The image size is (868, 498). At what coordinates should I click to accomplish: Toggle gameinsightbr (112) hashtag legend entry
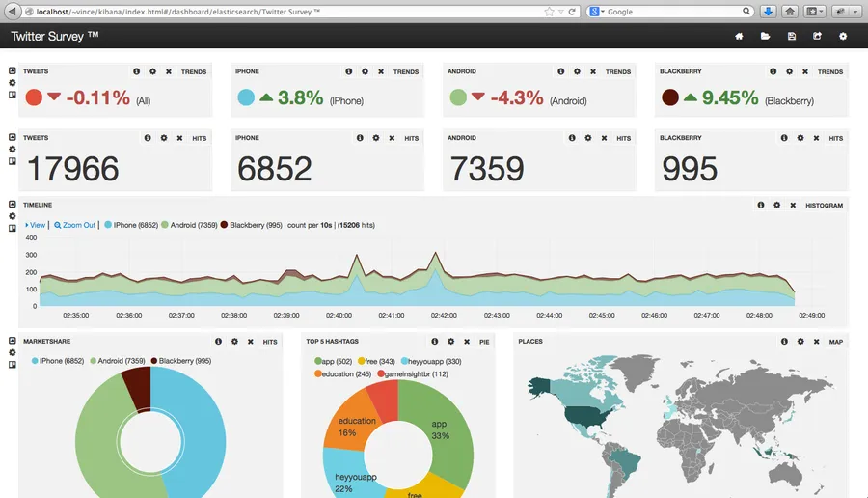(413, 373)
